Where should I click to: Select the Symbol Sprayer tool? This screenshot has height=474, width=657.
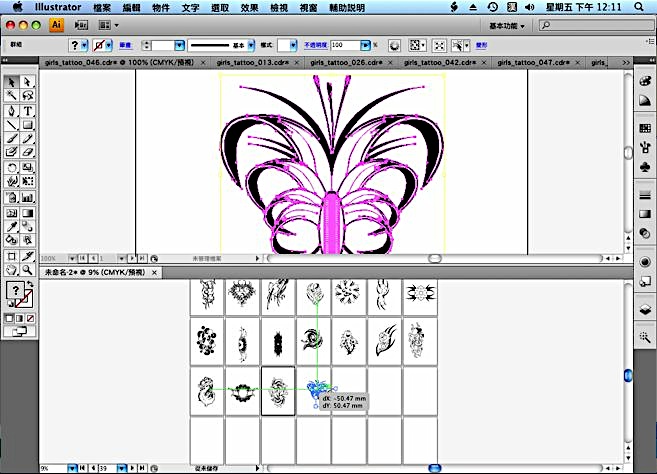(12, 197)
